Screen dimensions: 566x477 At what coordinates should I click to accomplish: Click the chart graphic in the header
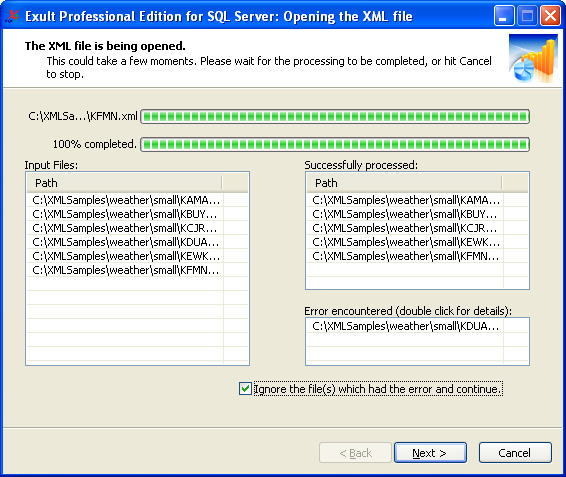533,58
